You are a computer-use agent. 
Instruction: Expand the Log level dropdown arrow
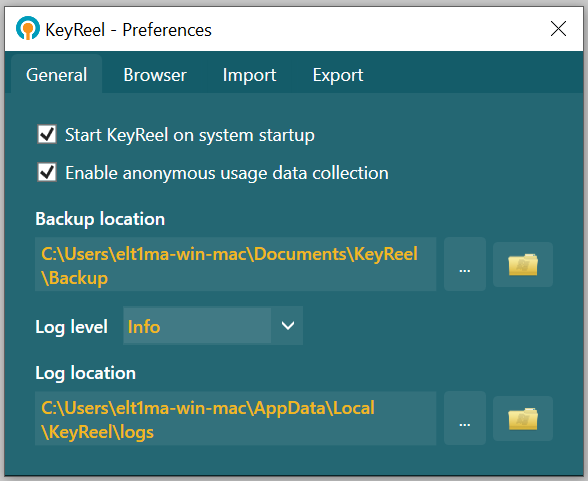[287, 325]
